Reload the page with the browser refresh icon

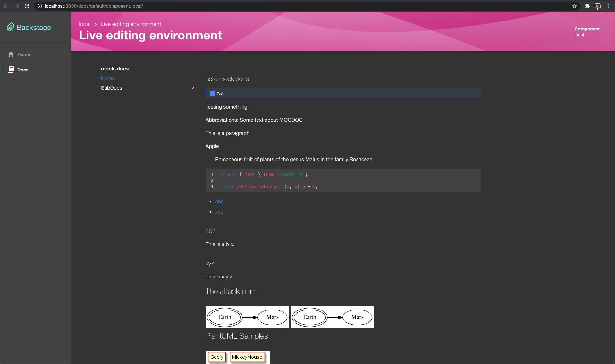[x=27, y=6]
